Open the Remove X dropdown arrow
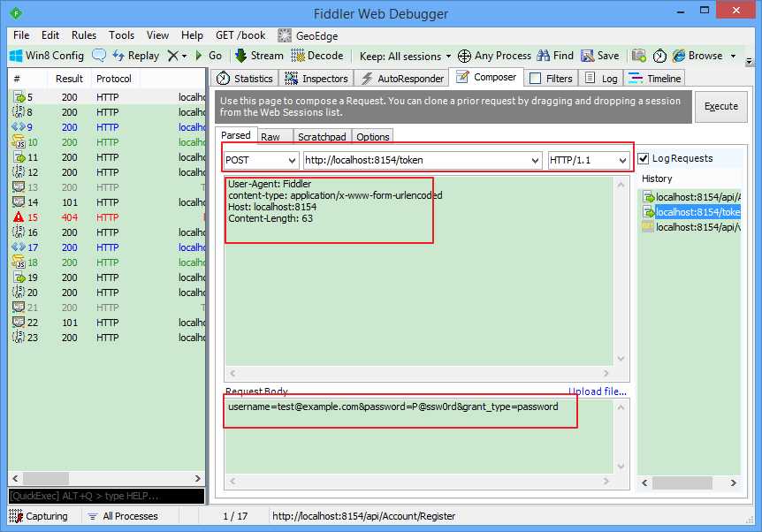Image resolution: width=762 pixels, height=532 pixels. 184,57
